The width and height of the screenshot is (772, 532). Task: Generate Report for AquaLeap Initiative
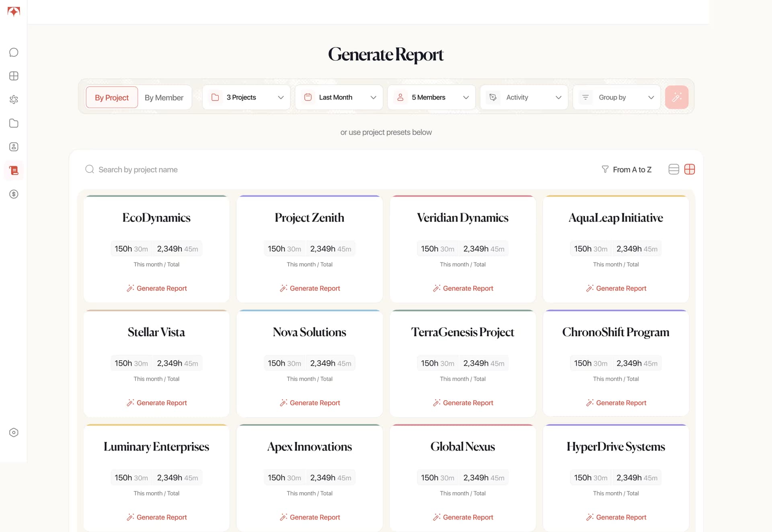click(x=616, y=288)
